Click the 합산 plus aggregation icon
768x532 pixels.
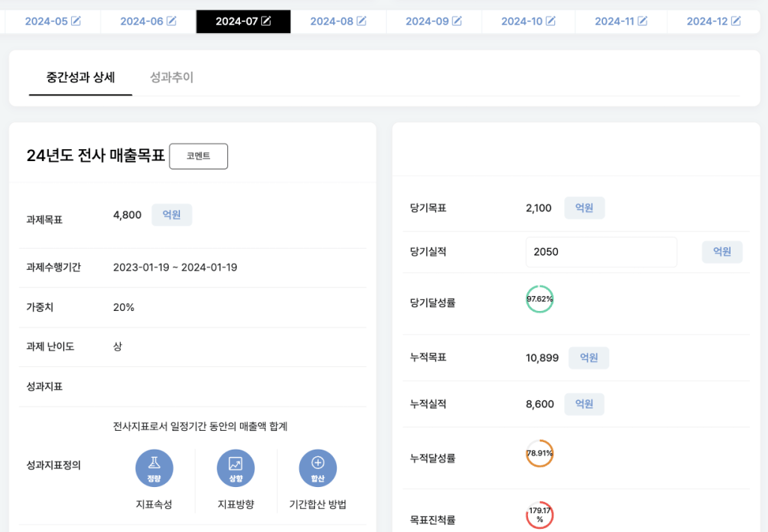pos(318,468)
